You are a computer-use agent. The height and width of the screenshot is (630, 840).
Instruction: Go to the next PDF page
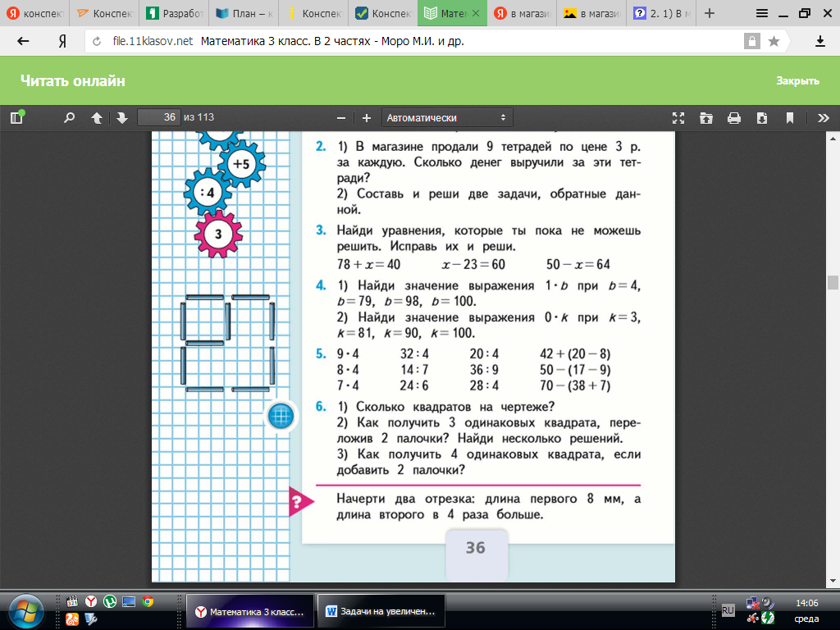(122, 117)
